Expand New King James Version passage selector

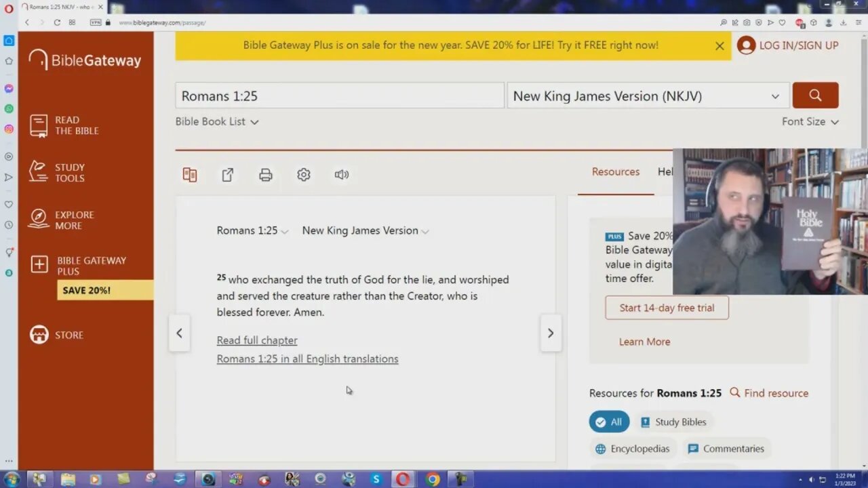366,230
